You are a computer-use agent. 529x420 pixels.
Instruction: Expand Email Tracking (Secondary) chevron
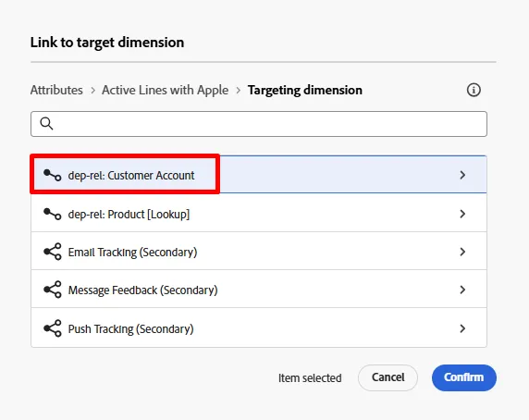point(462,252)
